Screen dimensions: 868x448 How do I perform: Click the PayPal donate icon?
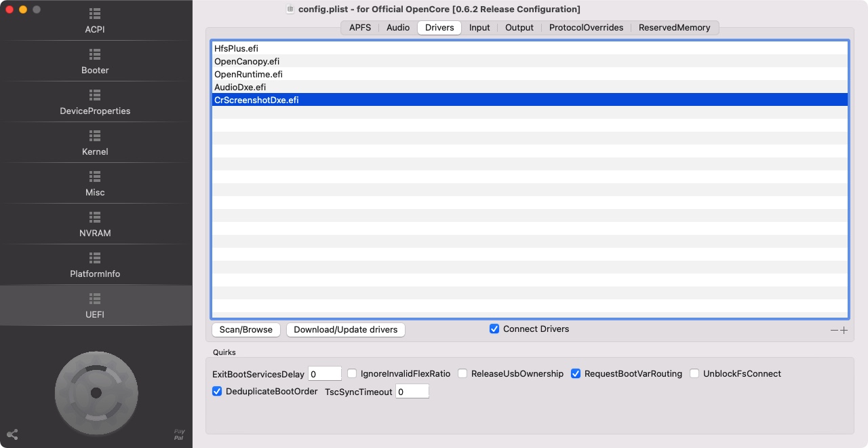(179, 434)
